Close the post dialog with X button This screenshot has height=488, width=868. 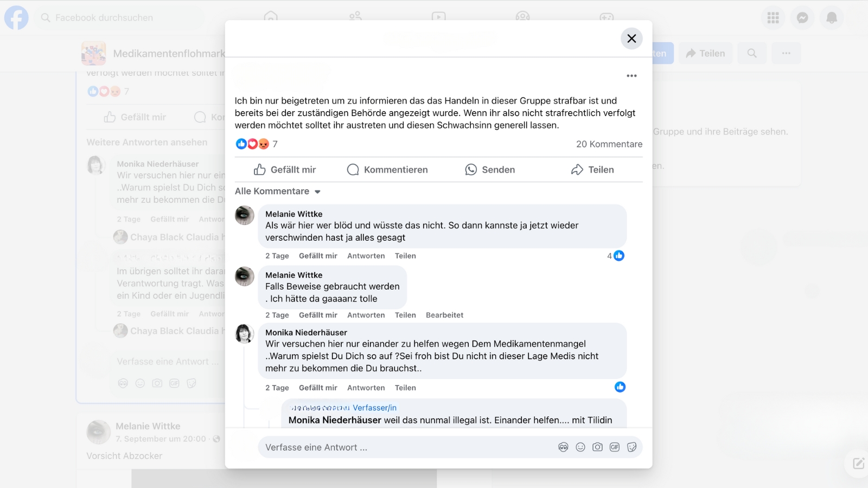pos(631,38)
